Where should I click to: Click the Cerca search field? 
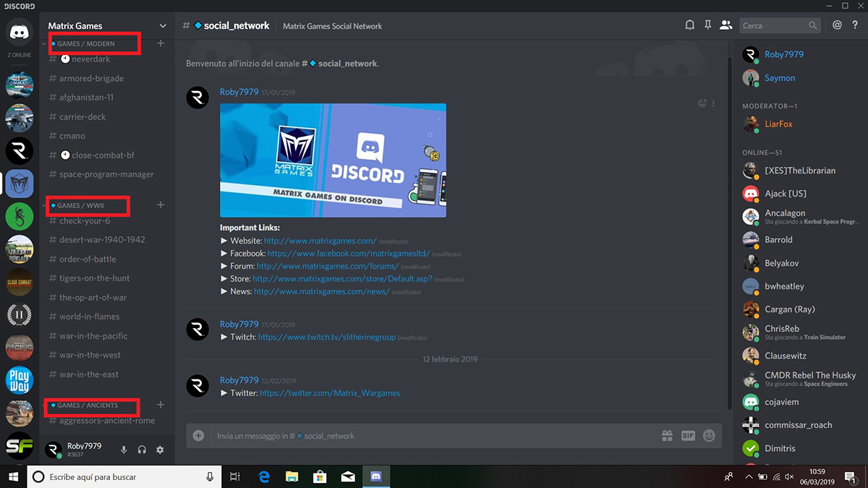tap(780, 25)
